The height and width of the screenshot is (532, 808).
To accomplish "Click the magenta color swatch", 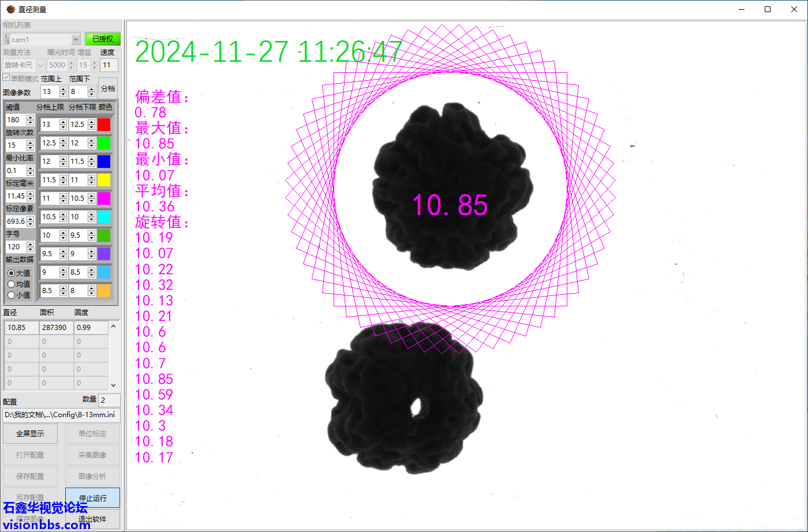I will click(x=104, y=198).
